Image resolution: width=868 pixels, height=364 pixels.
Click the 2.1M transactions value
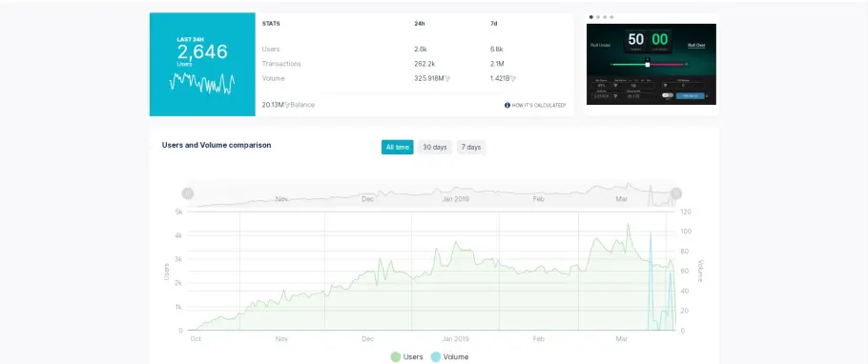click(x=497, y=64)
